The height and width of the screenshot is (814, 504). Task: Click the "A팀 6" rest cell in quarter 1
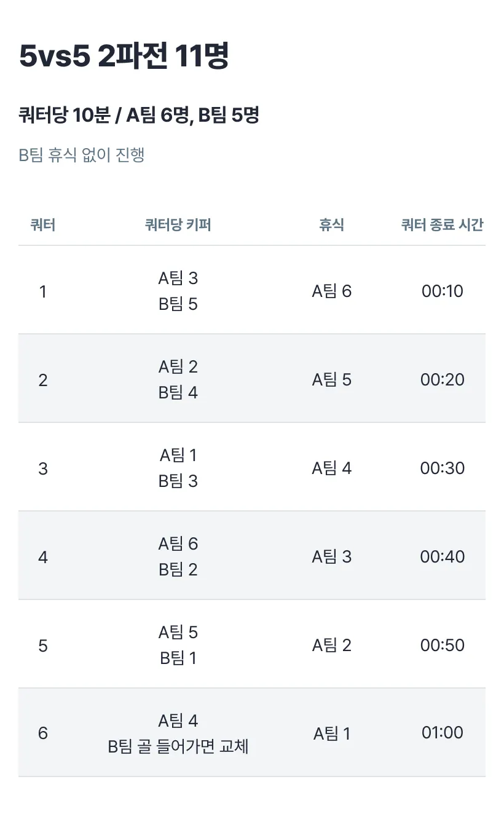click(x=332, y=291)
